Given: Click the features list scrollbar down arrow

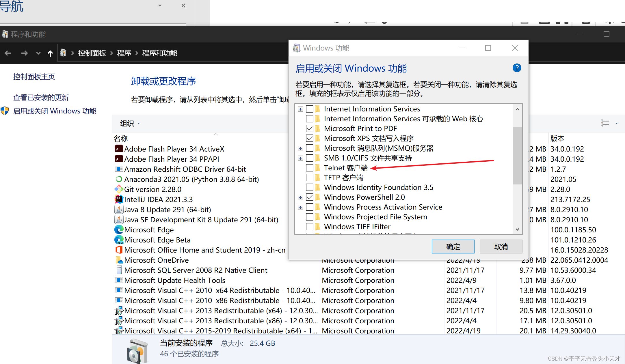Looking at the screenshot, I should pyautogui.click(x=517, y=229).
